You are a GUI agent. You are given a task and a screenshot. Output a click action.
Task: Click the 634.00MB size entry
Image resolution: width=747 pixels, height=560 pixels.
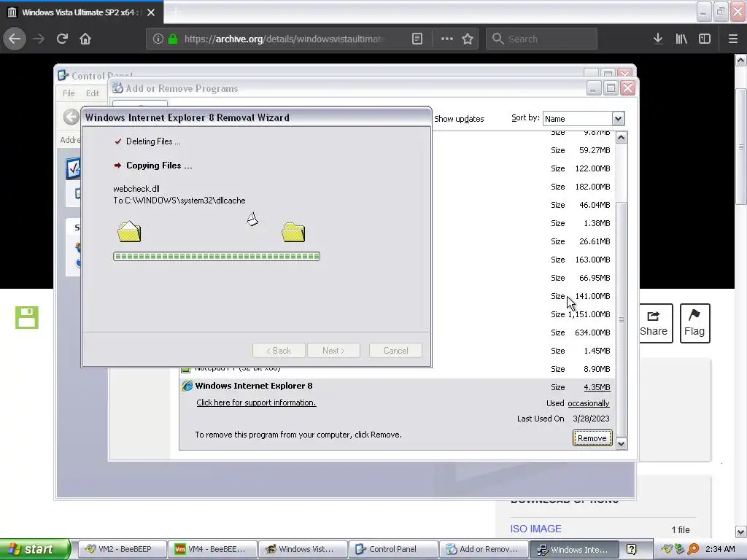click(592, 332)
